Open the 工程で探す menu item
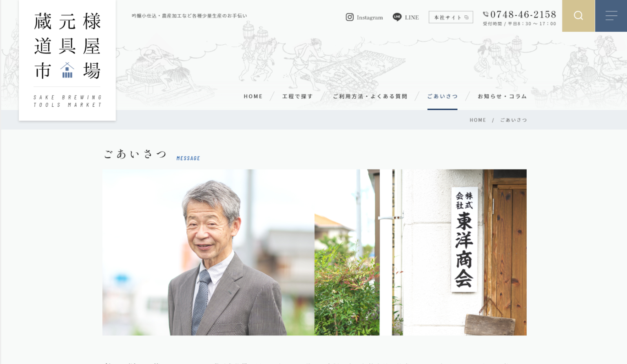This screenshot has width=627, height=364. pos(297,97)
